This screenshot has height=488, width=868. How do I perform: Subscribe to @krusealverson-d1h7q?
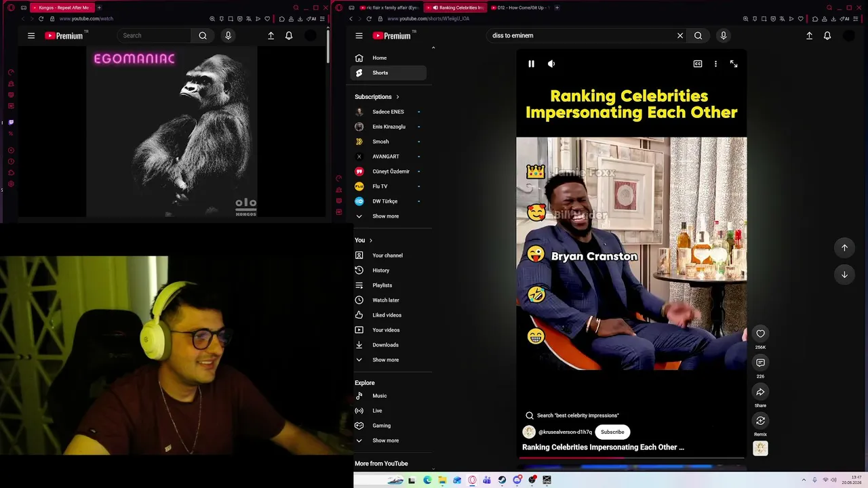[612, 432]
